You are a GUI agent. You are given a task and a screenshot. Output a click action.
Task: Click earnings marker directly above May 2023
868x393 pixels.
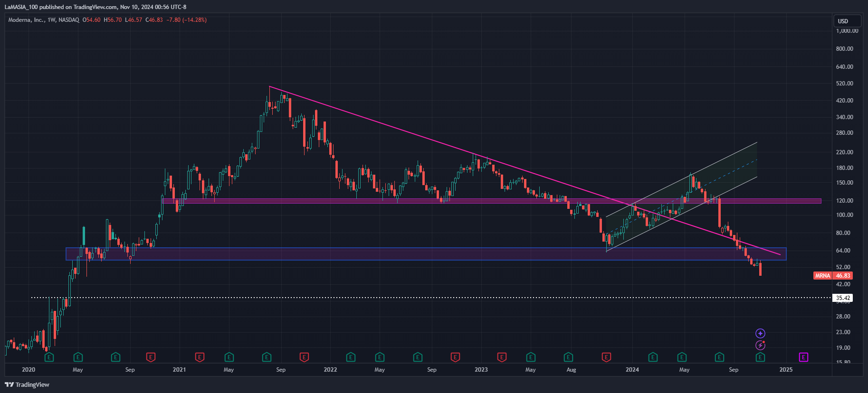(x=531, y=357)
